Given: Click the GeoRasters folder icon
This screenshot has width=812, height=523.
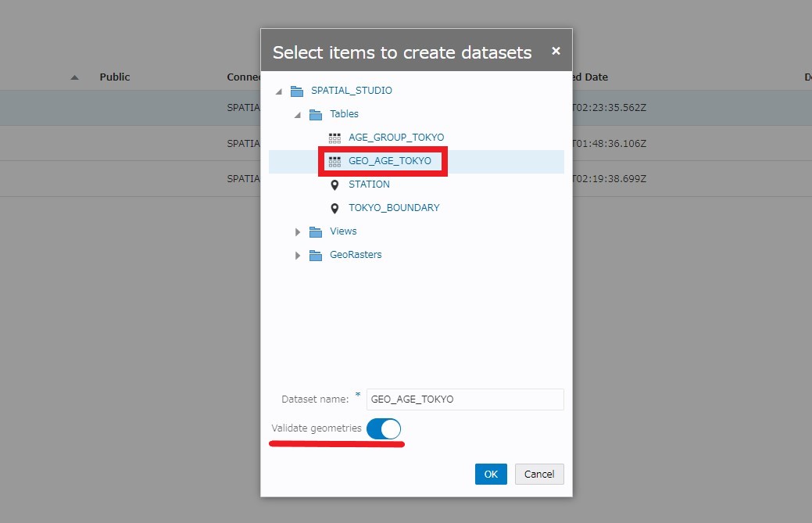Looking at the screenshot, I should tap(316, 255).
